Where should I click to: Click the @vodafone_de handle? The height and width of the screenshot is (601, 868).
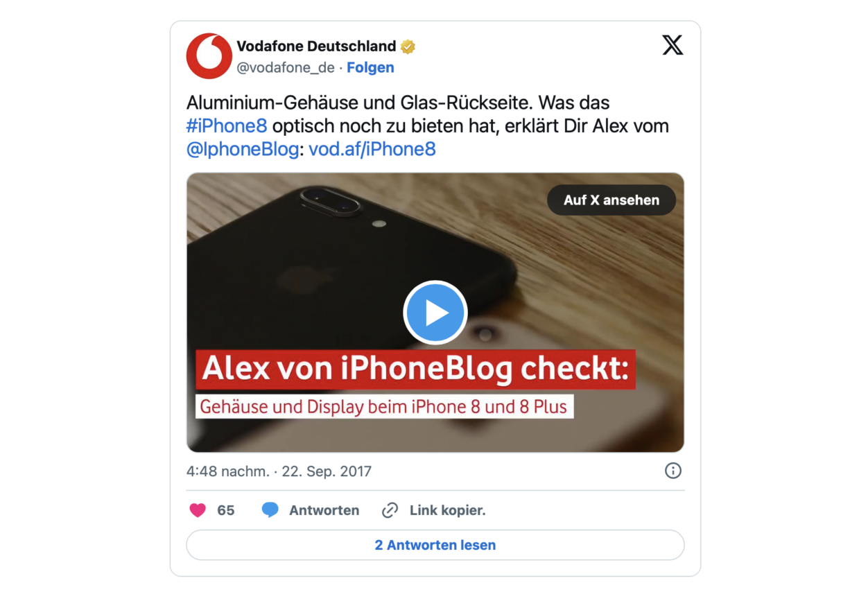coord(286,67)
